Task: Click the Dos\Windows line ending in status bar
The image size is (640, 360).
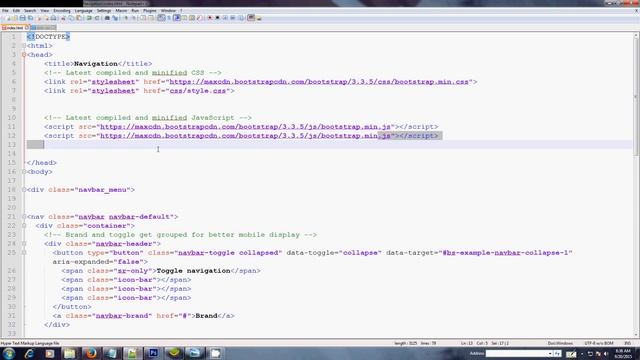Action: click(560, 343)
